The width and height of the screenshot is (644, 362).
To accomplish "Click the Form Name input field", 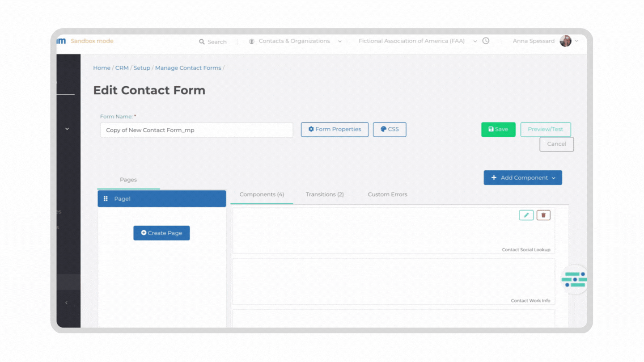I will pos(197,130).
